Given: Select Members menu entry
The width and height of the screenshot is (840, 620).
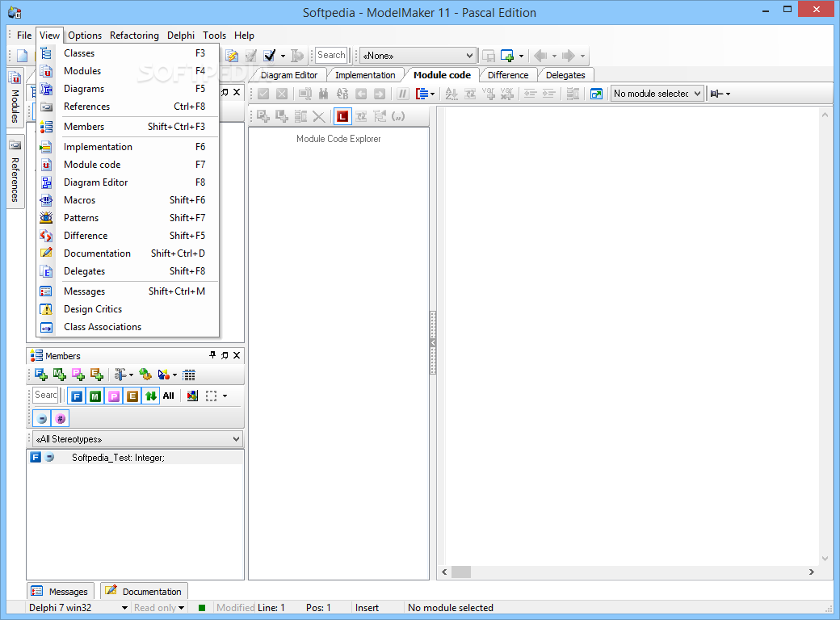Looking at the screenshot, I should [128, 127].
